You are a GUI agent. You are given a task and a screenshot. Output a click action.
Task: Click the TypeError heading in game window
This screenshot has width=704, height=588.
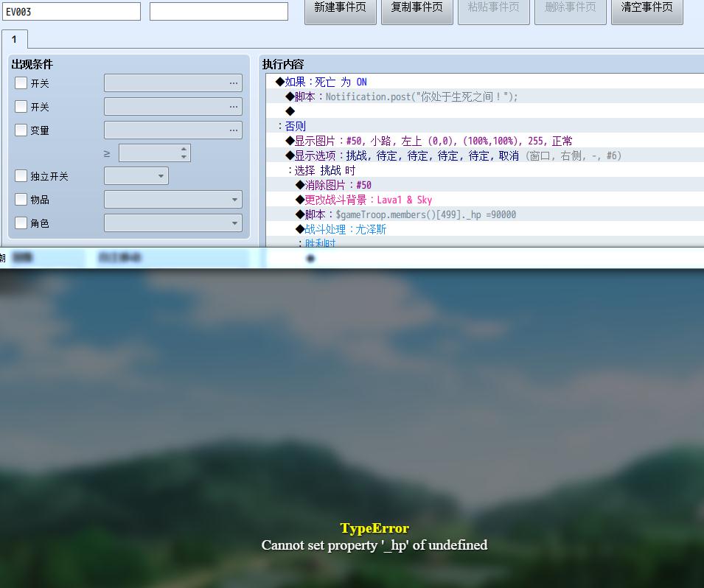(x=374, y=528)
